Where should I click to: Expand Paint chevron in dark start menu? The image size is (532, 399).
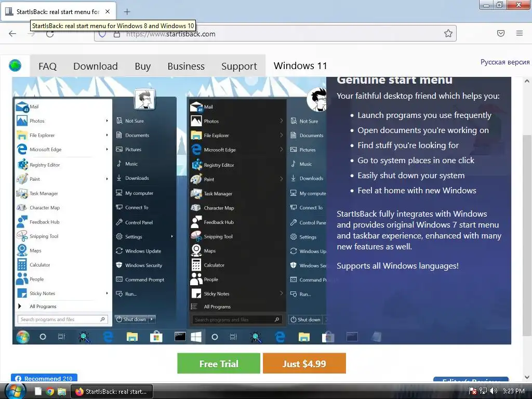click(x=281, y=179)
